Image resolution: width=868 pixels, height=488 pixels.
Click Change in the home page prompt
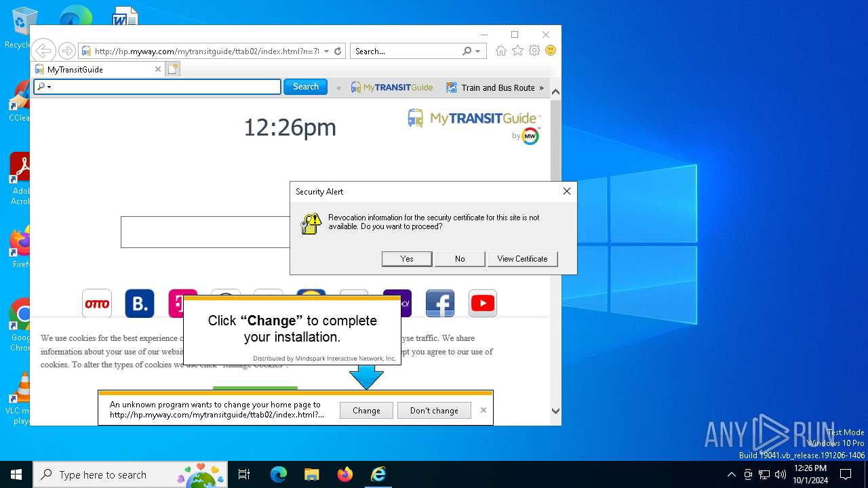click(366, 411)
